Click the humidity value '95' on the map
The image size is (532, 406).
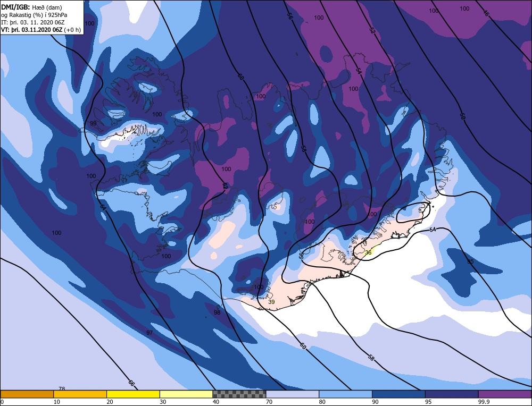pyautogui.click(x=470, y=261)
